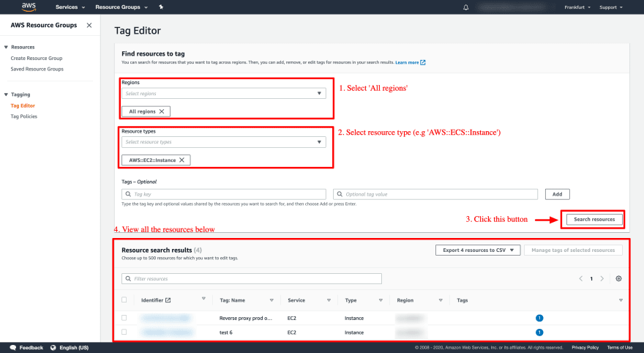Sort by Service column arrow
The height and width of the screenshot is (353, 644).
(329, 300)
